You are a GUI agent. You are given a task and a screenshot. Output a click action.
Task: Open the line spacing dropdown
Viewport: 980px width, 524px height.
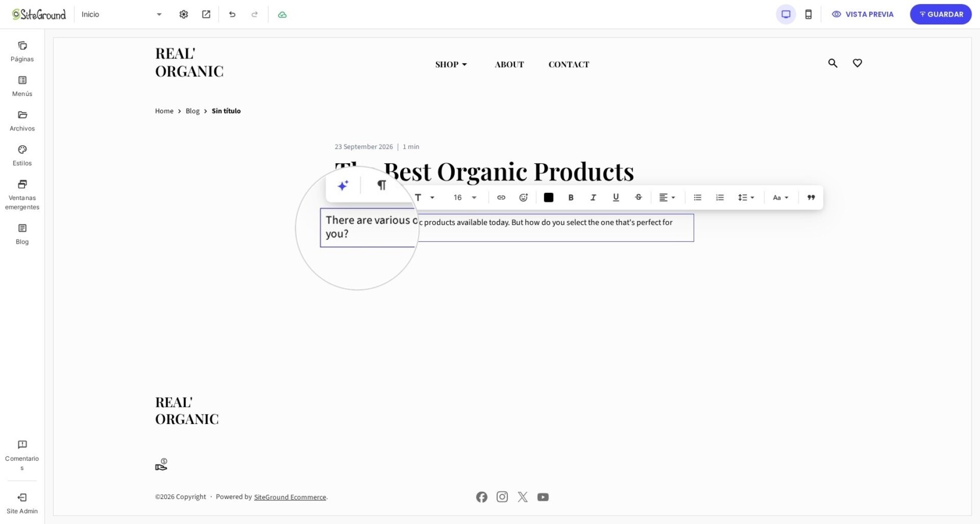pyautogui.click(x=746, y=198)
